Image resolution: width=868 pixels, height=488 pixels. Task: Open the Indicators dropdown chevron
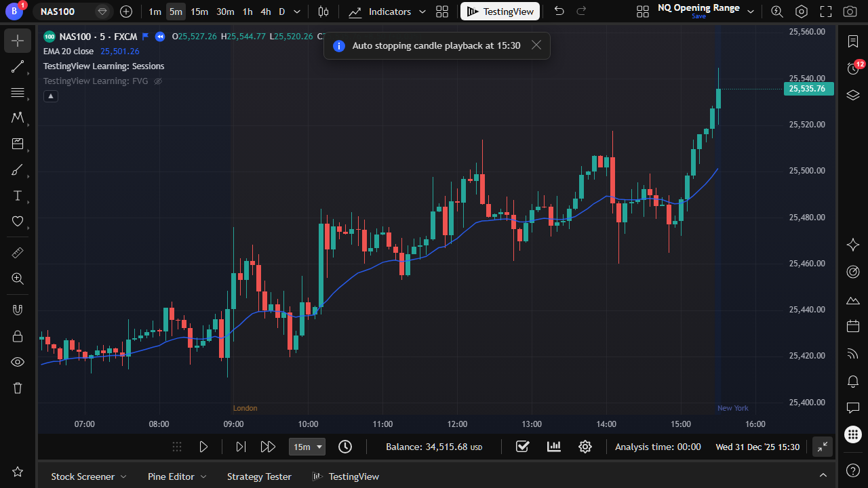coord(422,12)
